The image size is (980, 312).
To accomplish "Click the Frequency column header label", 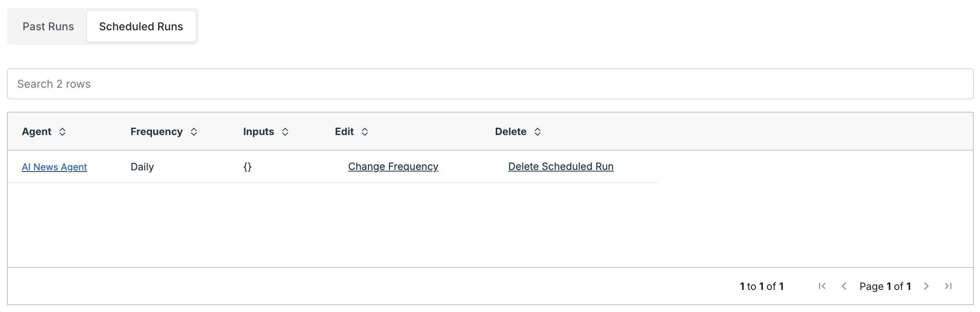I will pyautogui.click(x=157, y=132).
